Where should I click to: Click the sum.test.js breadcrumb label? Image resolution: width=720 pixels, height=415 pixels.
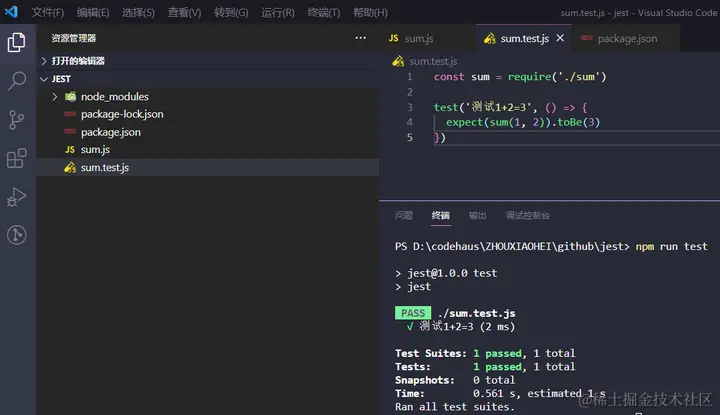tap(433, 61)
